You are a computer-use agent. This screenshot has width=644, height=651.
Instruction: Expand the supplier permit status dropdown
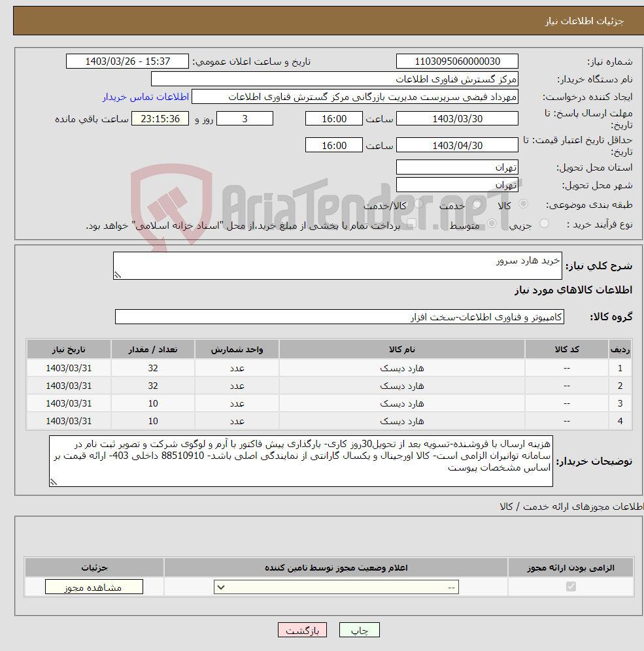(x=336, y=587)
